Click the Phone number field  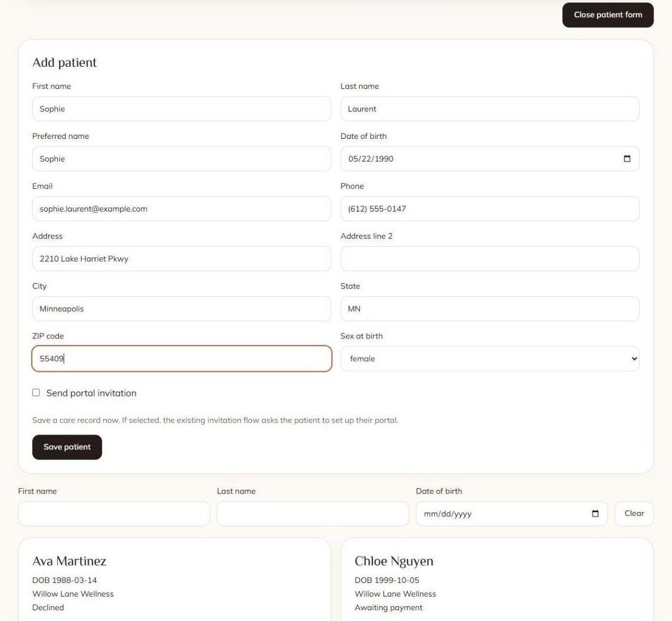pyautogui.click(x=490, y=209)
